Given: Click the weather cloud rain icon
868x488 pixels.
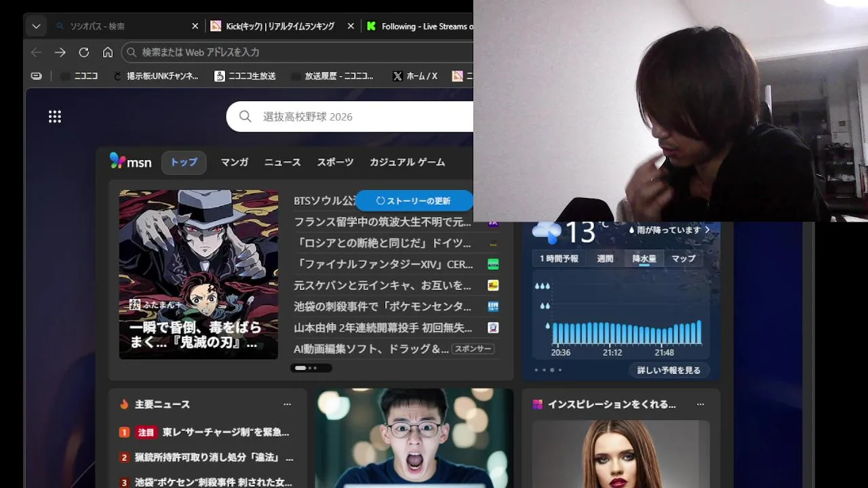Looking at the screenshot, I should tap(547, 232).
